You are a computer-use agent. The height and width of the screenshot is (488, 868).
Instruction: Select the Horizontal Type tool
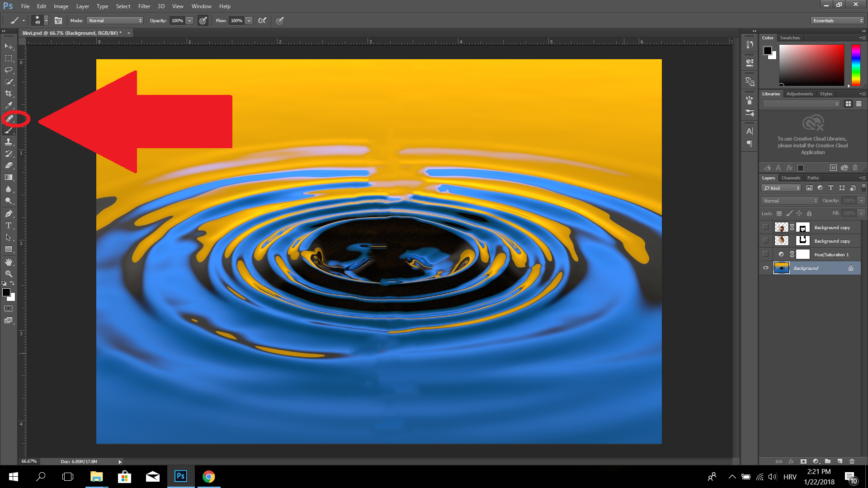click(9, 225)
